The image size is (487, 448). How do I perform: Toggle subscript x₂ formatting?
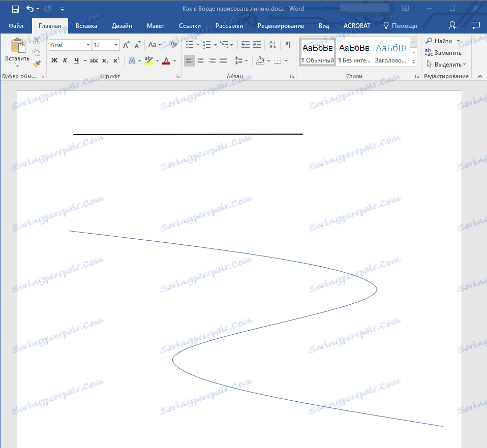pyautogui.click(x=105, y=60)
